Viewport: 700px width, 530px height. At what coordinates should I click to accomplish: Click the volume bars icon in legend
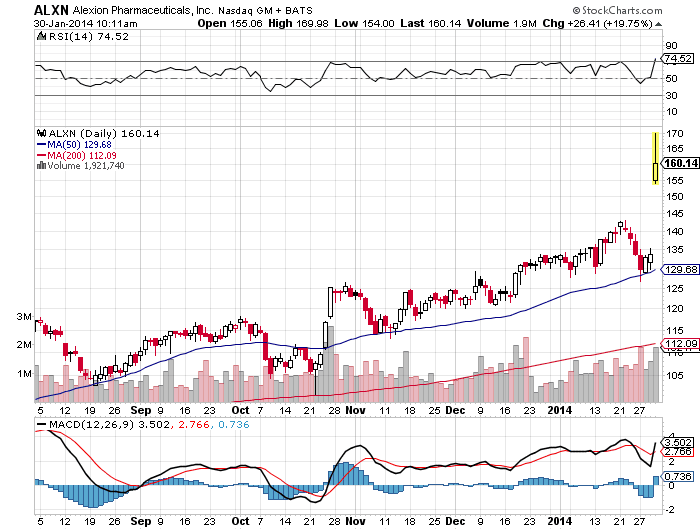42,166
